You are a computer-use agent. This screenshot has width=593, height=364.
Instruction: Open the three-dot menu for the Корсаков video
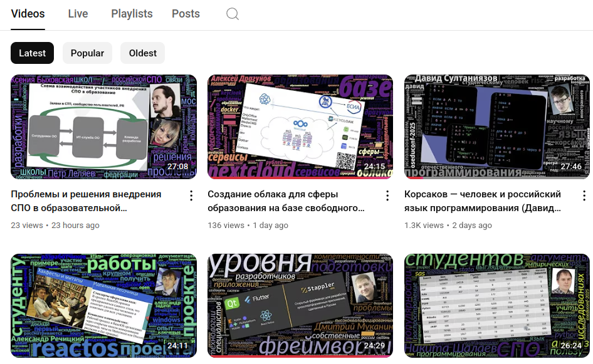point(584,195)
